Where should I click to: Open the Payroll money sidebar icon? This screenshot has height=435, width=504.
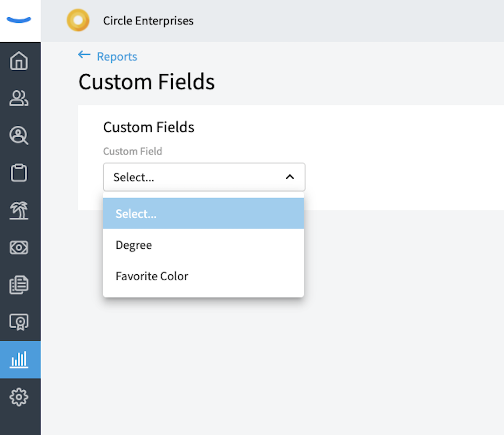point(19,248)
